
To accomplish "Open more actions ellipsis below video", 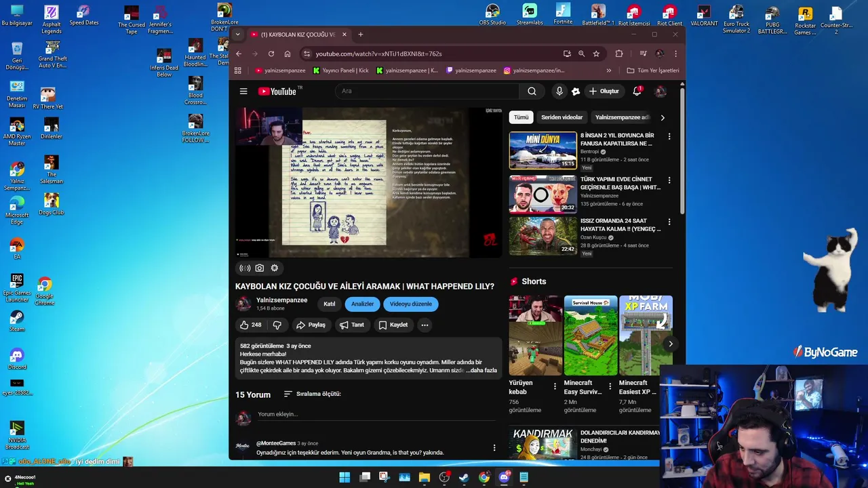I will pos(425,325).
